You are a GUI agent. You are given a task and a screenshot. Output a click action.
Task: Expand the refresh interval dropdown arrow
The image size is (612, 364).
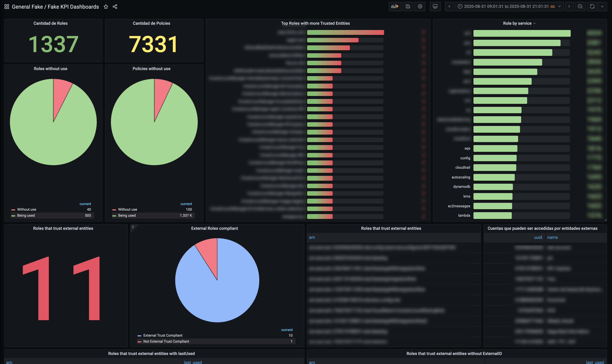click(x=602, y=6)
